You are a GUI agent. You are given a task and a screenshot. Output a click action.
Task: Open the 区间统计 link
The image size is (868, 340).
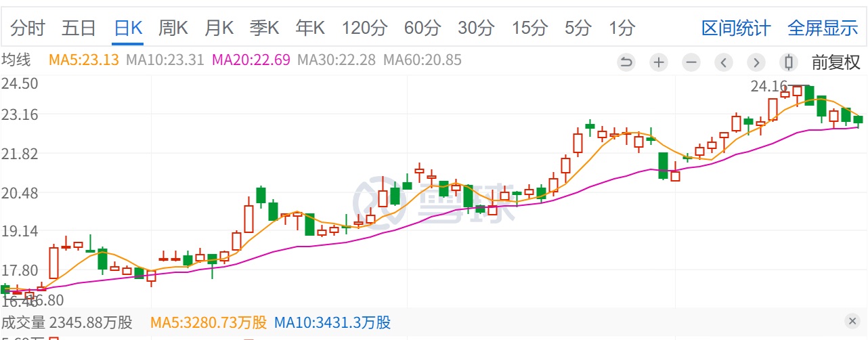click(736, 28)
